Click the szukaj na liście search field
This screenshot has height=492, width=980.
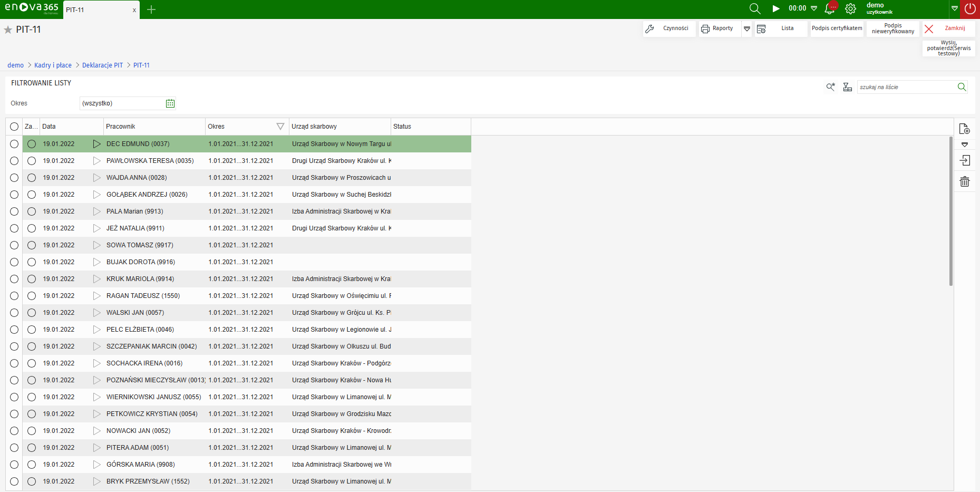click(906, 87)
